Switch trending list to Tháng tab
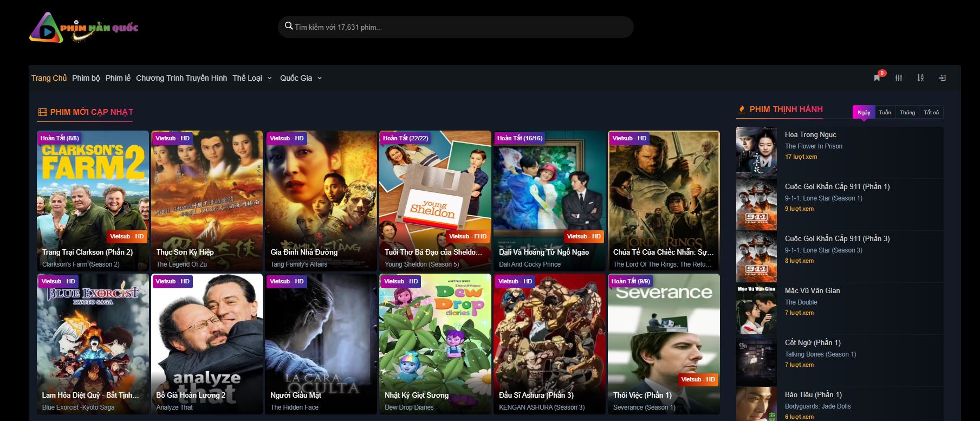This screenshot has width=980, height=421. 907,112
